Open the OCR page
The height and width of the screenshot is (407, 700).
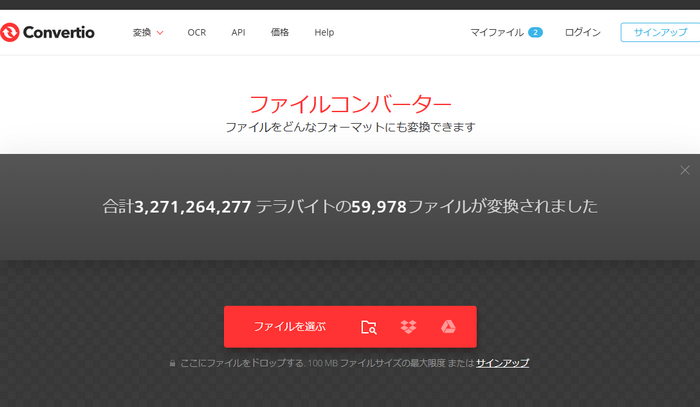196,33
